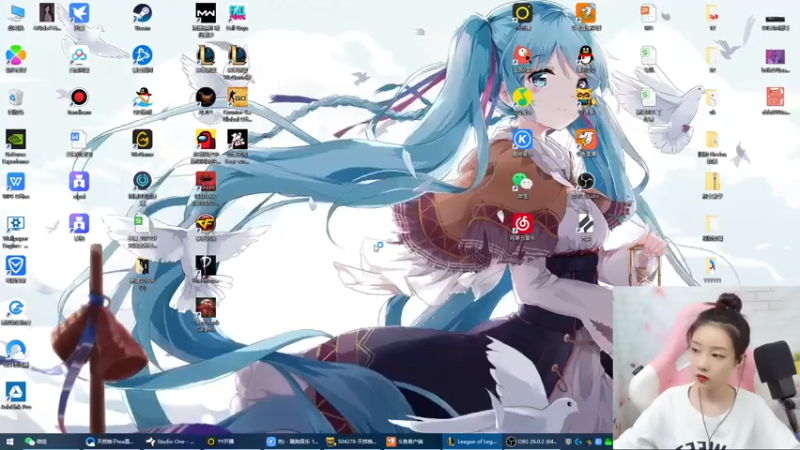Screen dimensions: 800x450
Task: Open the colorful four-petal pinwheel icon
Action: click(16, 56)
